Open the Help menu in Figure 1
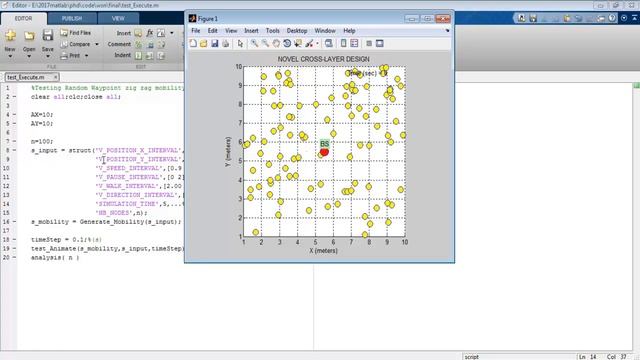This screenshot has width=640, height=360. pos(349,31)
